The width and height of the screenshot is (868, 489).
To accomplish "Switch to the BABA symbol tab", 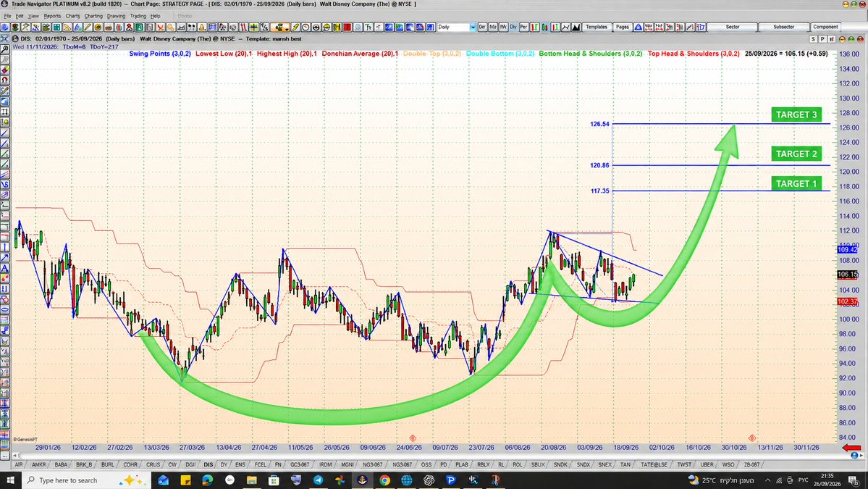I will coord(61,464).
